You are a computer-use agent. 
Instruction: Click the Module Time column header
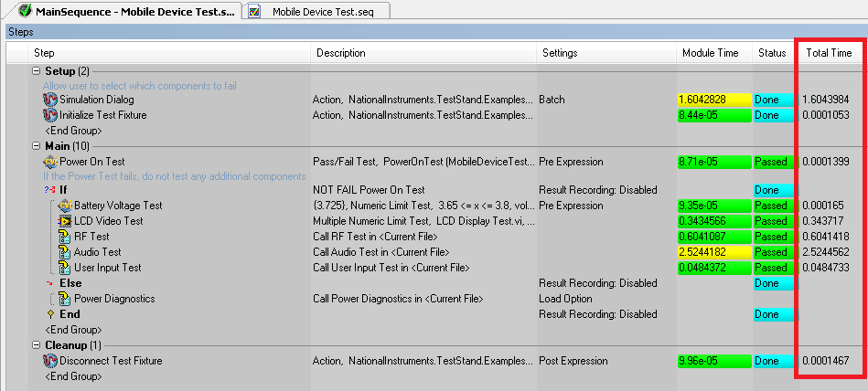pyautogui.click(x=710, y=53)
